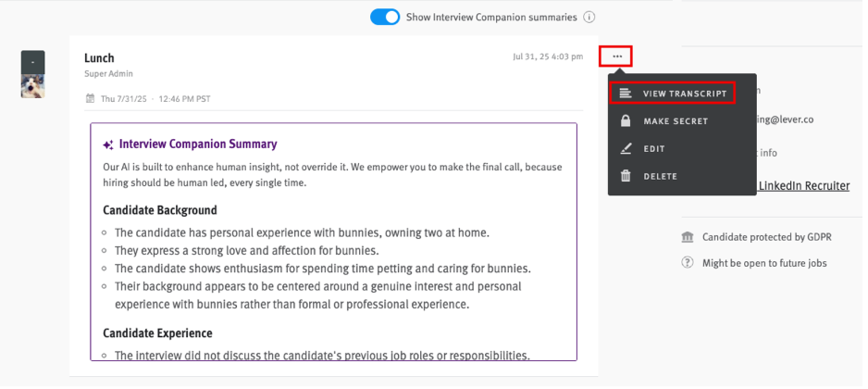The width and height of the screenshot is (868, 389).
Task: Choose Make Secret in the menu
Action: click(676, 121)
